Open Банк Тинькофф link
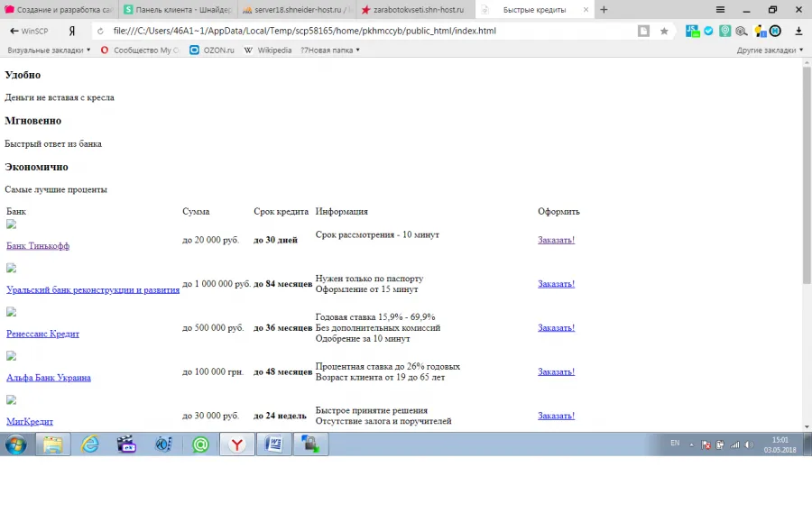The image size is (812, 513). click(x=38, y=246)
